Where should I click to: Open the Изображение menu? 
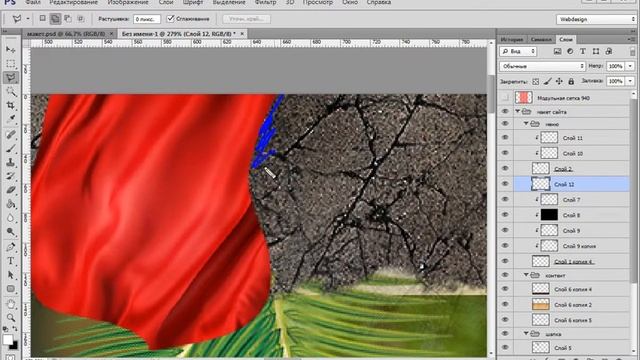click(x=128, y=2)
